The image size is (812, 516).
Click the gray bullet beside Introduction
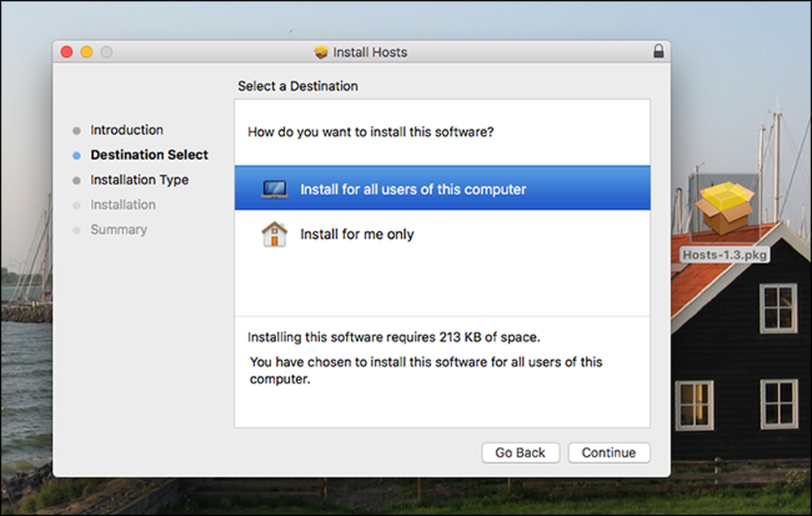click(x=76, y=131)
